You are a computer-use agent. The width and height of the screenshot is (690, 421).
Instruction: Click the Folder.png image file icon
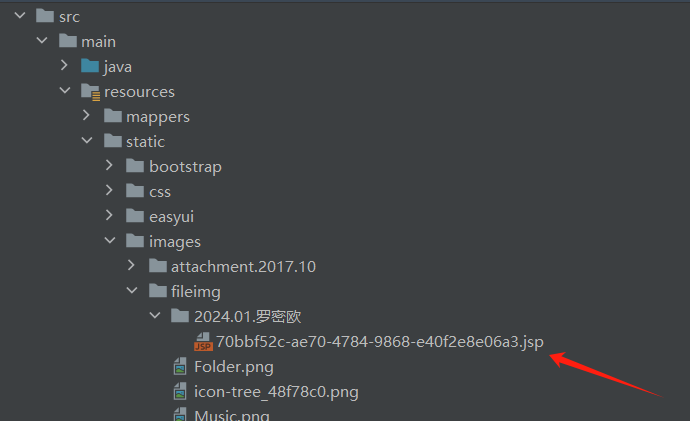pyautogui.click(x=180, y=366)
